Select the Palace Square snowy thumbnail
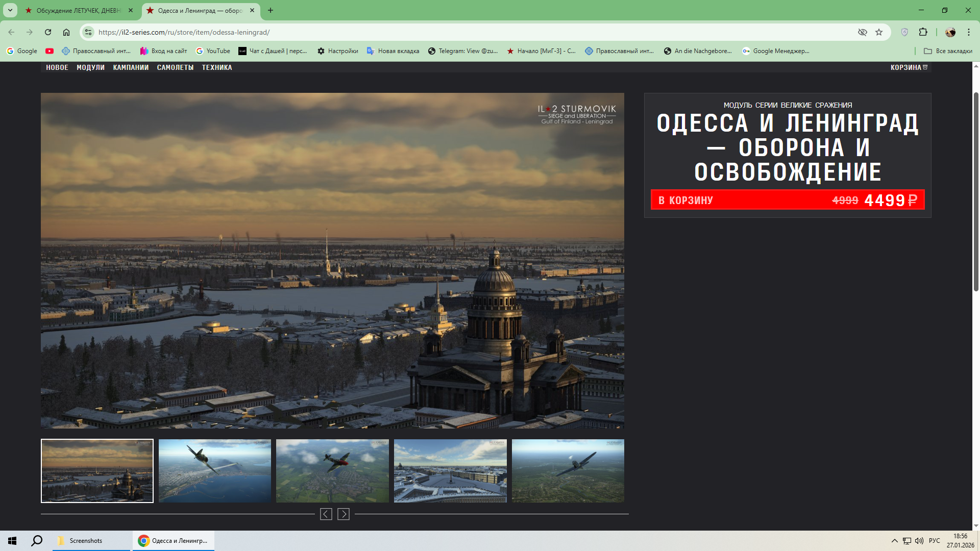The width and height of the screenshot is (980, 551). point(450,471)
